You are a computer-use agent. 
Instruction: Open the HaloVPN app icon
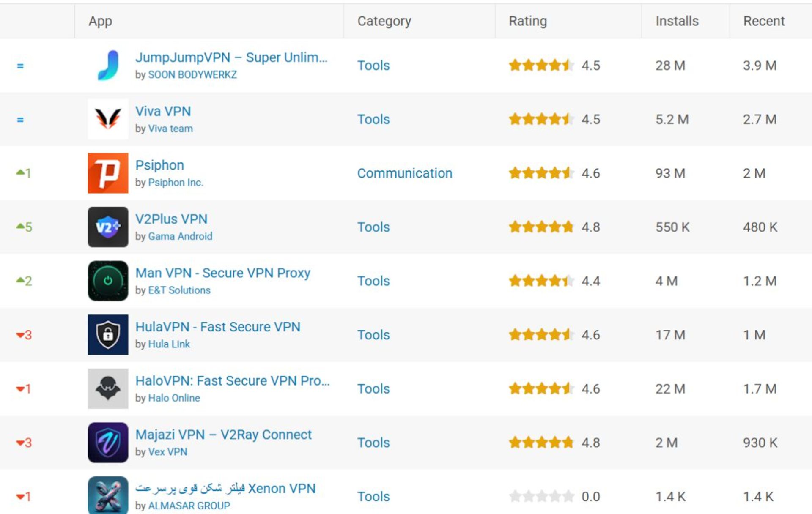click(108, 388)
